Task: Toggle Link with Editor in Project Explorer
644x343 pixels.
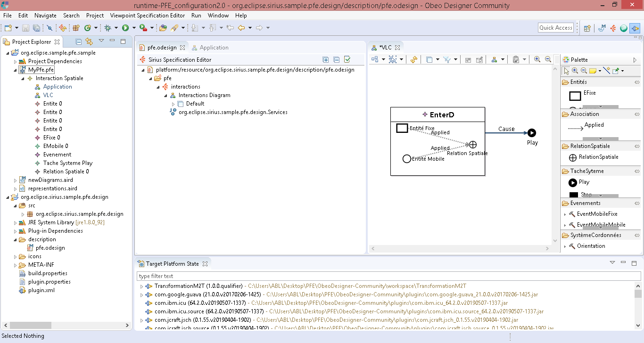Action: (89, 41)
